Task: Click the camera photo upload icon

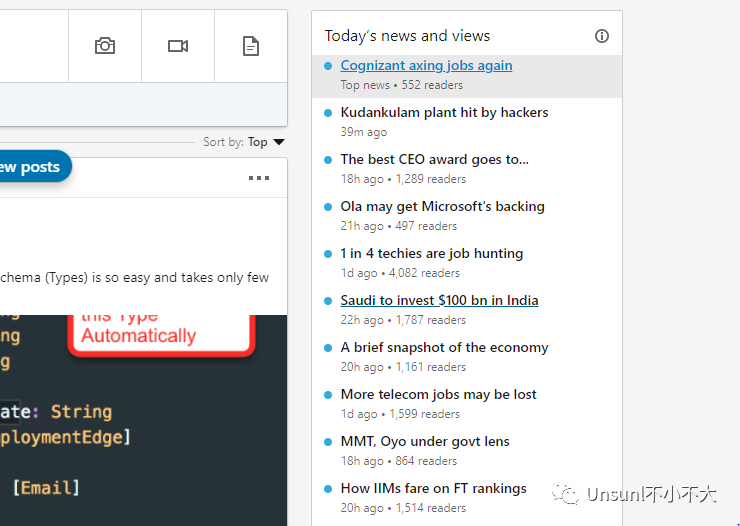Action: (x=105, y=46)
